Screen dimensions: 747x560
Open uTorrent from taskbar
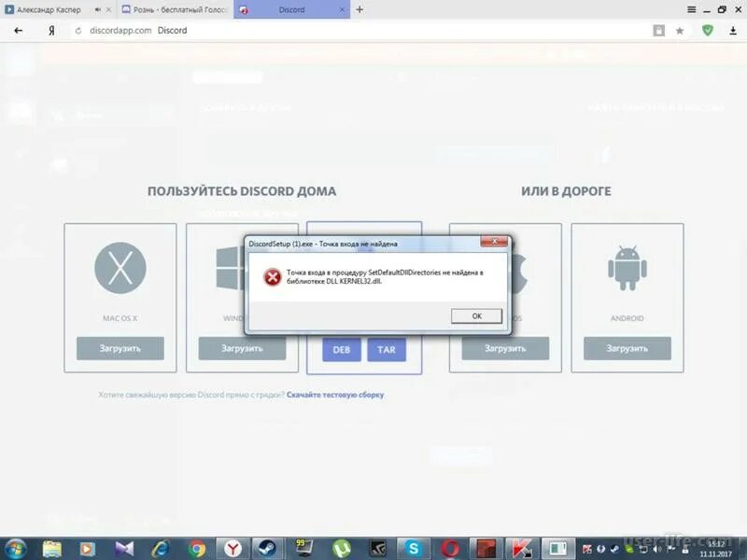[x=341, y=549]
